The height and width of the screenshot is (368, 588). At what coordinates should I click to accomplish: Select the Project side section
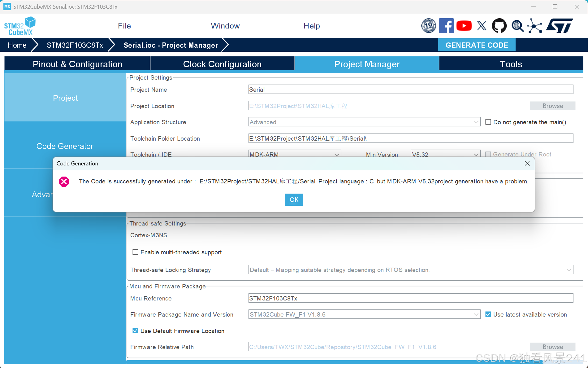65,98
